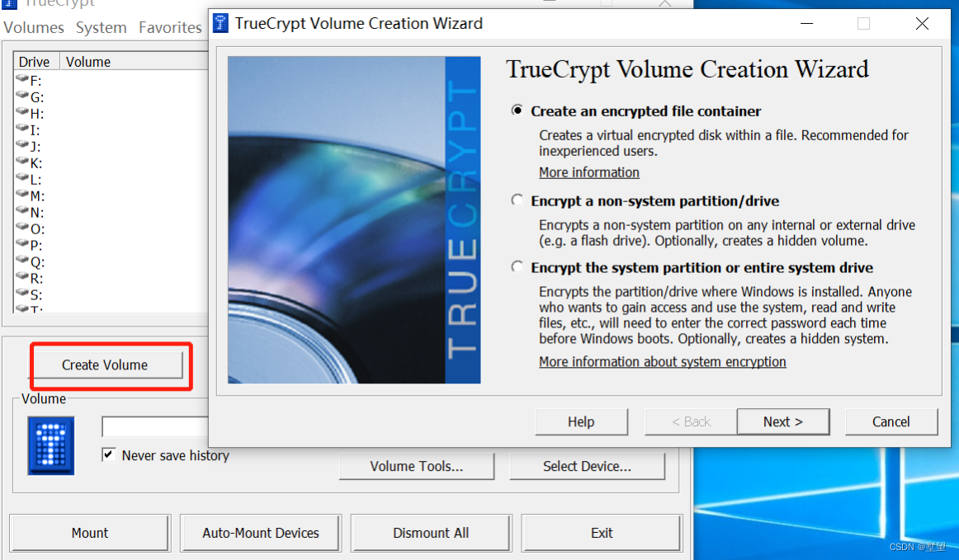Click the Select Device button
Viewport: 959px width, 560px height.
(587, 467)
